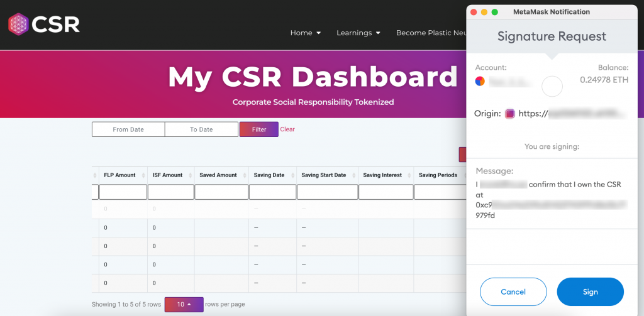Minimize the MetaMask Notification window

[x=484, y=12]
